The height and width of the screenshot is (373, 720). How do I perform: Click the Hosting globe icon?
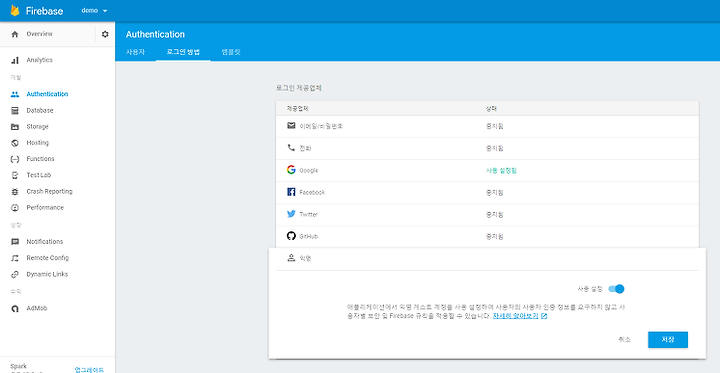pos(15,143)
